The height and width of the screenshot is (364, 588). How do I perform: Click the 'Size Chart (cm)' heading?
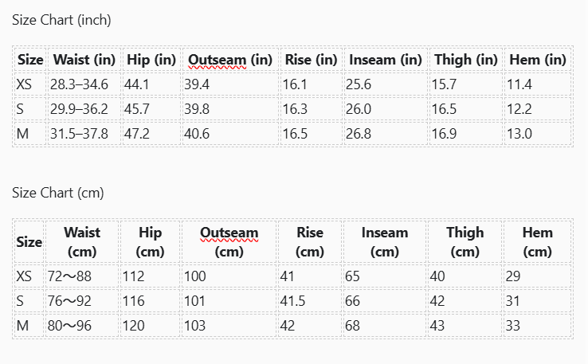point(57,193)
